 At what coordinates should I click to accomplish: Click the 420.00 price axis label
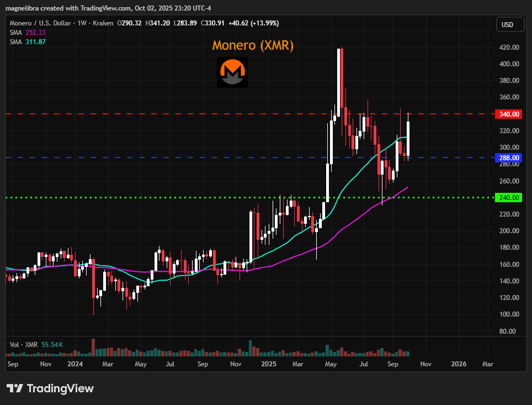coord(509,47)
